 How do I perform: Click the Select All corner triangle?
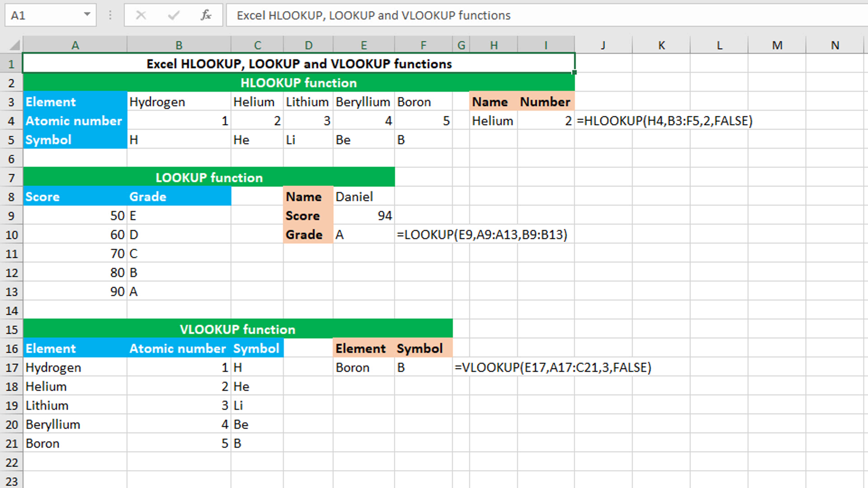pos(15,45)
